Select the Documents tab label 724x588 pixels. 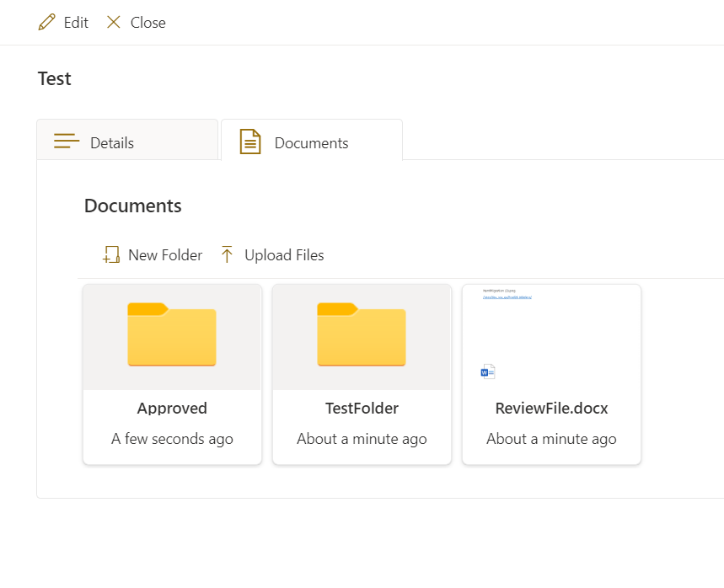pyautogui.click(x=311, y=143)
